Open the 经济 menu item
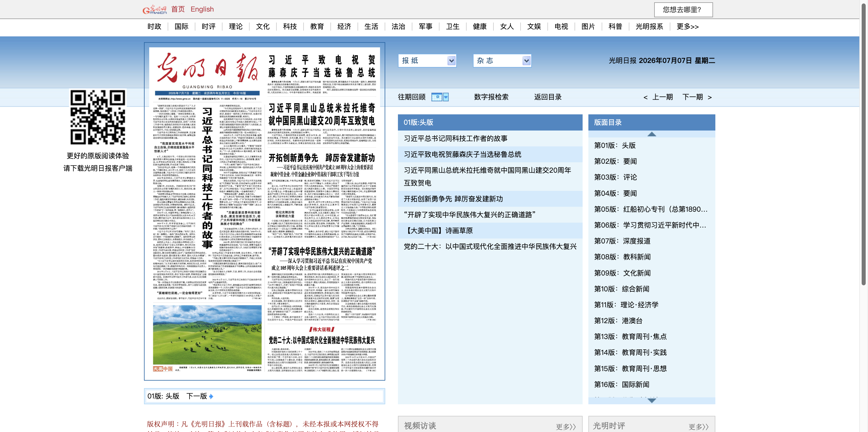The height and width of the screenshot is (432, 868). pos(344,26)
